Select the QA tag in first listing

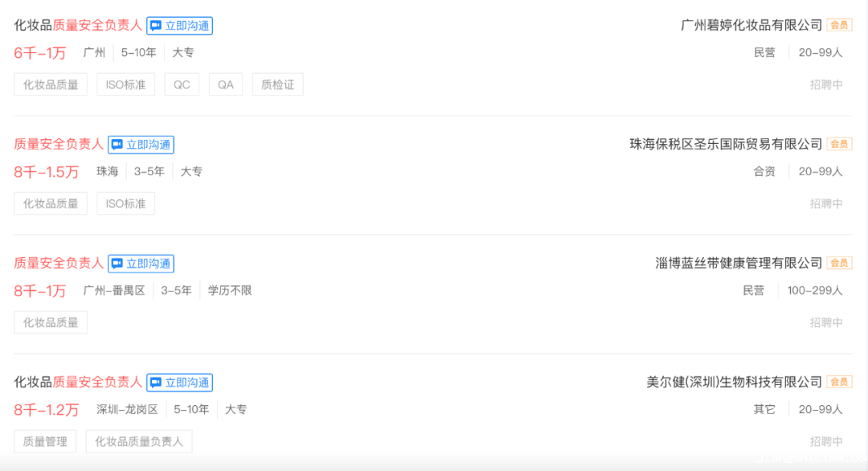(x=225, y=84)
